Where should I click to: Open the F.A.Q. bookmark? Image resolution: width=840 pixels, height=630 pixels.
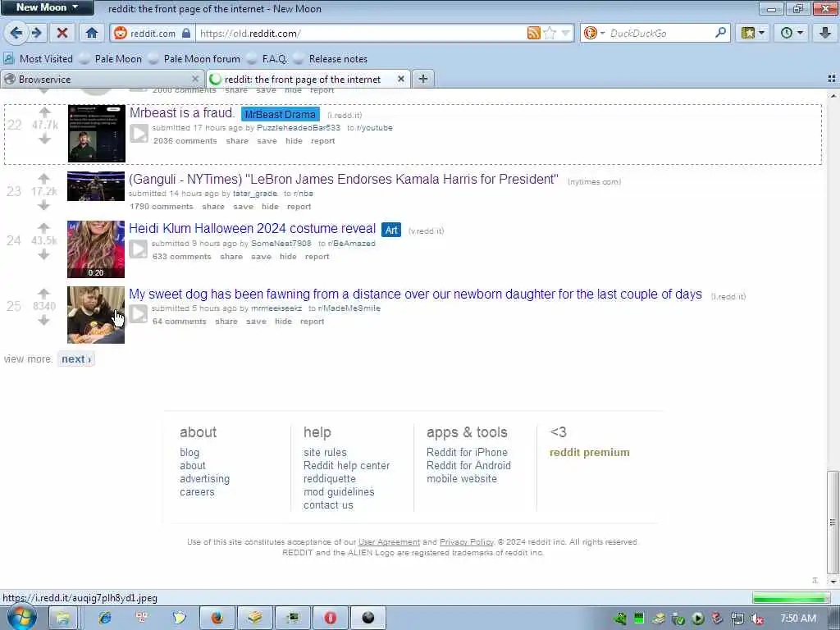coord(267,59)
